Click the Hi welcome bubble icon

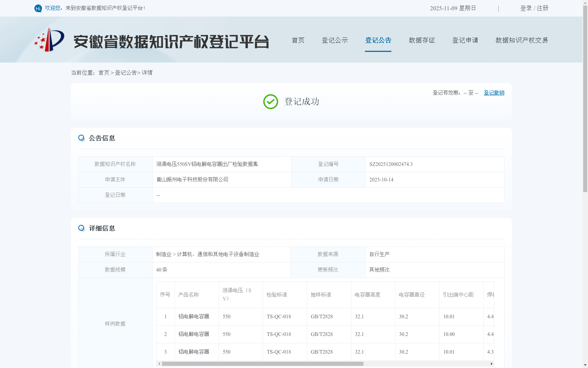coord(38,8)
